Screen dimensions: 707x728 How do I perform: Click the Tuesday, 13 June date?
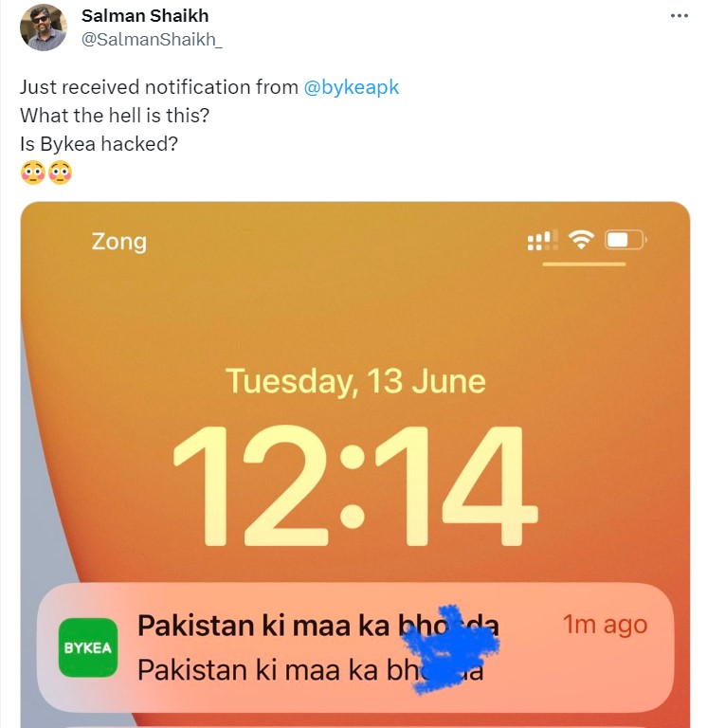(x=355, y=382)
